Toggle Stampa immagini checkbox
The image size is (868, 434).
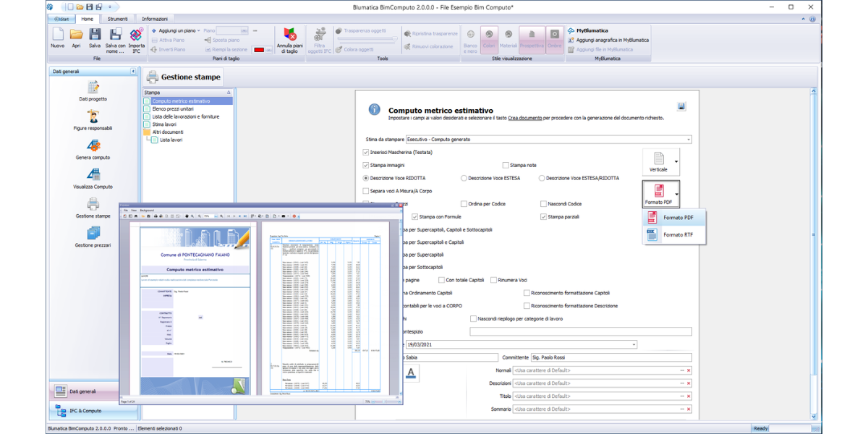[366, 166]
